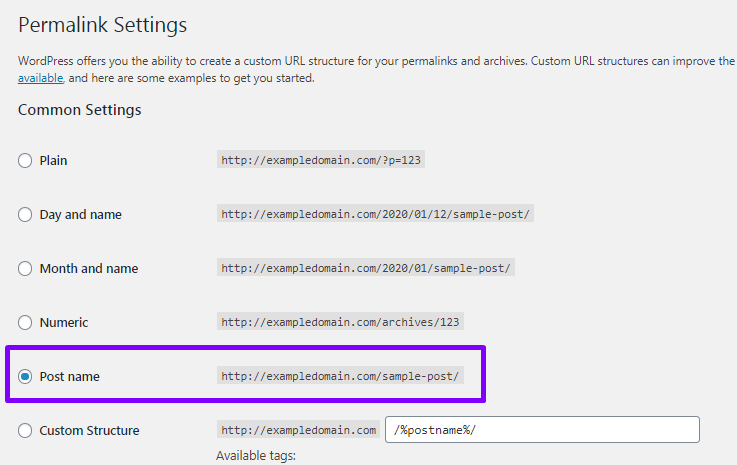Pick the Numeric radio button circle
Image resolution: width=737 pixels, height=465 pixels.
click(25, 323)
